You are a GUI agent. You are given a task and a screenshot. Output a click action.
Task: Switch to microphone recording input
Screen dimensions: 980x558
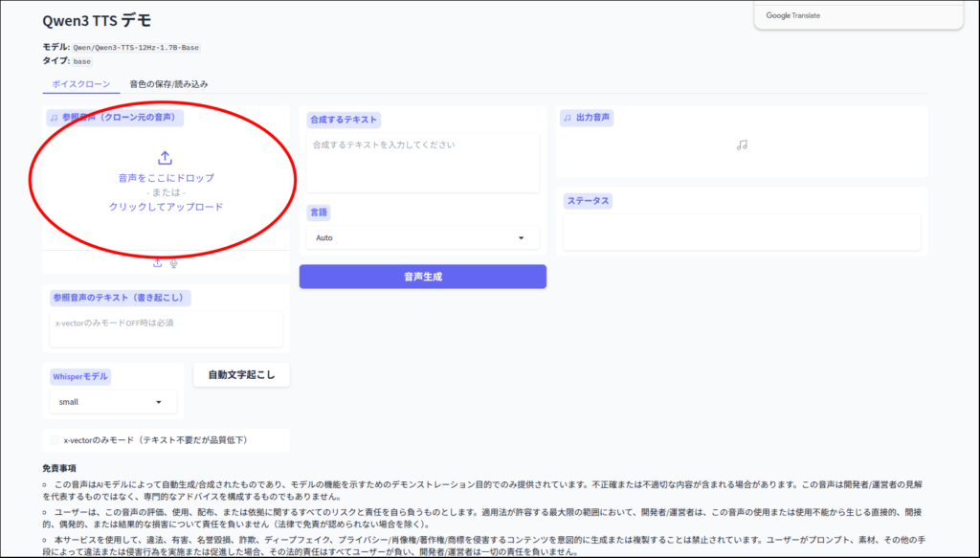coord(174,262)
